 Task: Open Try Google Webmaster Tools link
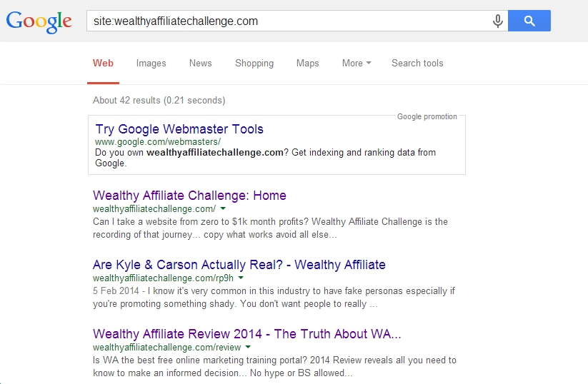tap(179, 129)
